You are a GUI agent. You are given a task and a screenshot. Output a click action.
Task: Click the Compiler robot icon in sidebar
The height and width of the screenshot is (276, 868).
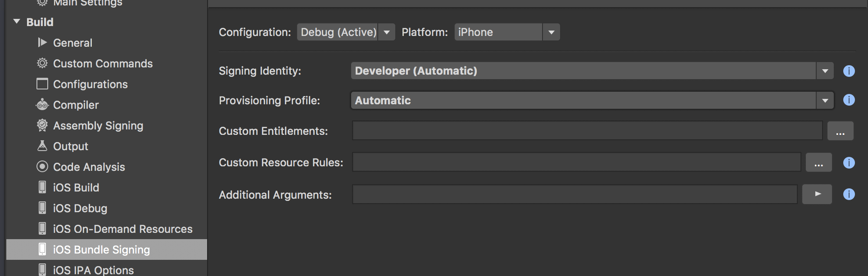pyautogui.click(x=42, y=105)
